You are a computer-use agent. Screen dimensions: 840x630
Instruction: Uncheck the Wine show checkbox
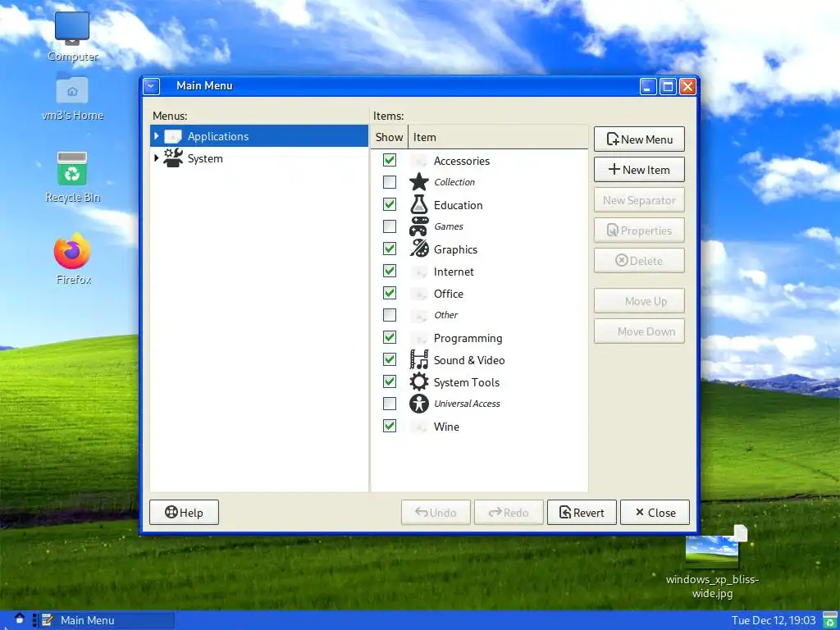390,426
